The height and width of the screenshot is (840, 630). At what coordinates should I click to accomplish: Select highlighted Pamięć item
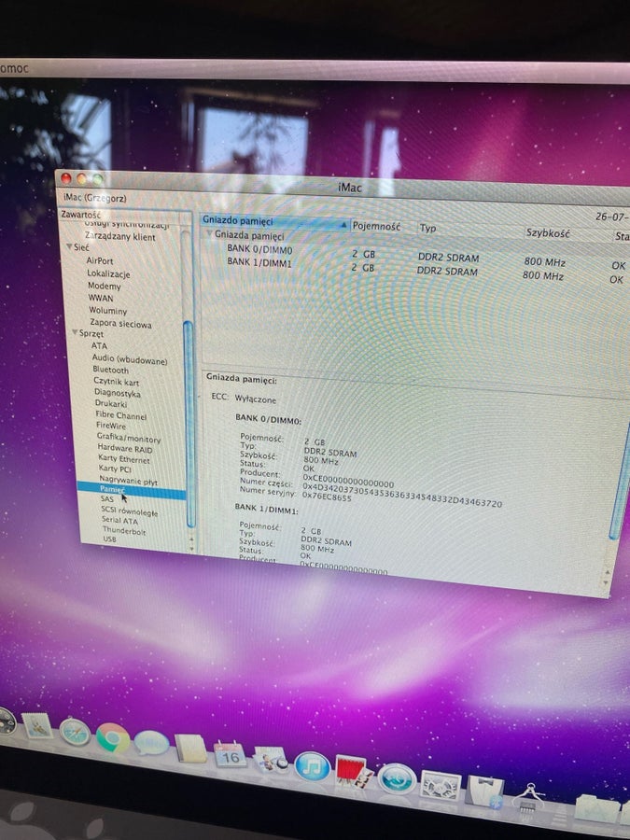[x=132, y=490]
